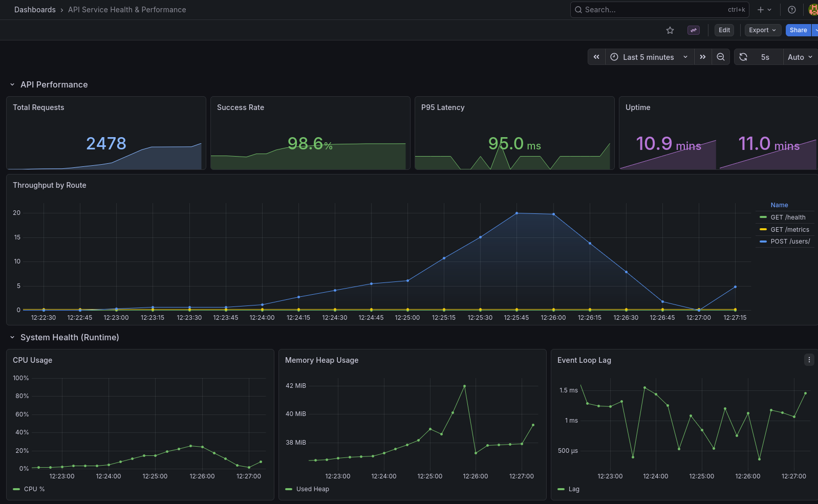Viewport: 818px width, 504px height.
Task: Open the Event Loop Lag panel menu
Action: tap(809, 360)
